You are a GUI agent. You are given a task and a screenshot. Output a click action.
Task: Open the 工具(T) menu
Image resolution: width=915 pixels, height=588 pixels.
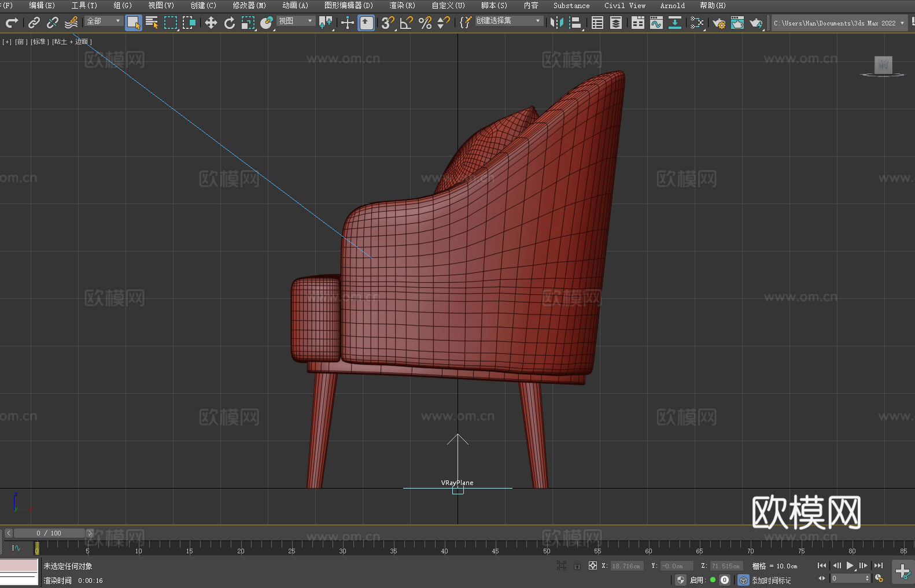pos(84,5)
